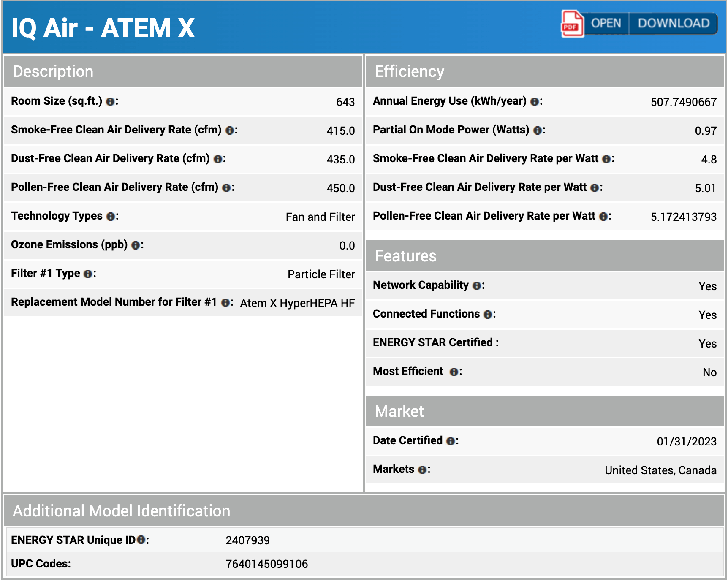This screenshot has width=728, height=581.
Task: Click info icon beside Date Certified
Action: pyautogui.click(x=451, y=441)
